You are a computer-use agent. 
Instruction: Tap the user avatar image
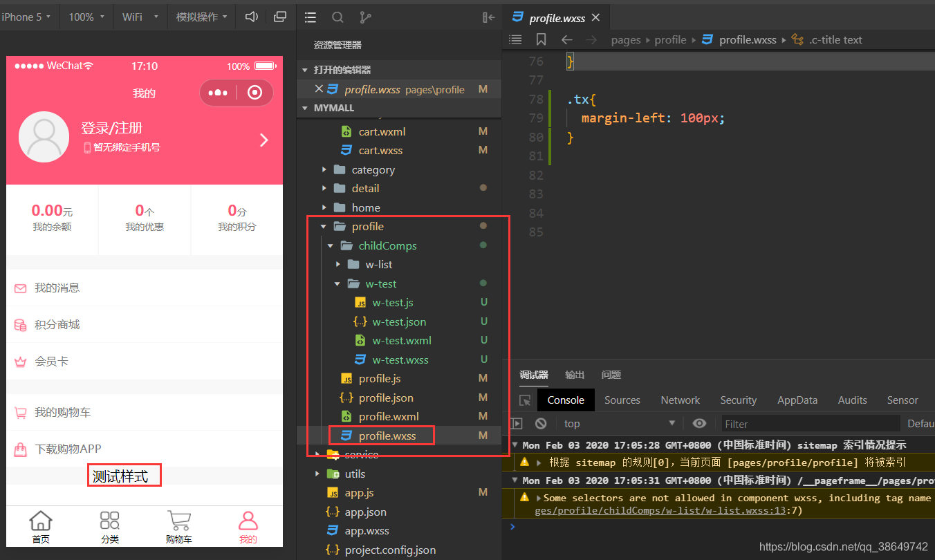pos(45,137)
